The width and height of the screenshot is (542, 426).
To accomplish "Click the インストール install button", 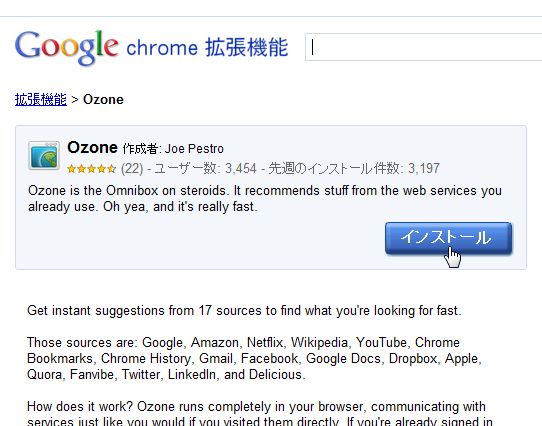I will (448, 238).
